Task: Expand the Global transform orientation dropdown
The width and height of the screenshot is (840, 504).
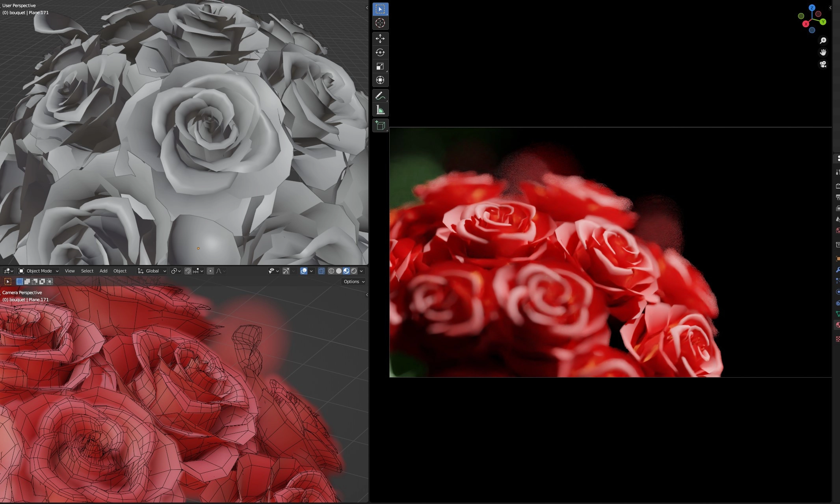Action: click(152, 271)
